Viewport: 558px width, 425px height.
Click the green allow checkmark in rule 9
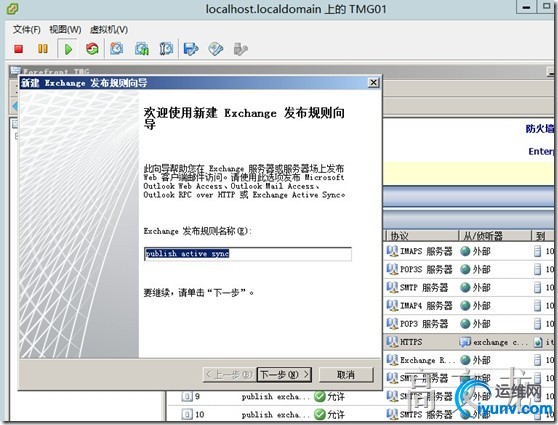[x=320, y=396]
